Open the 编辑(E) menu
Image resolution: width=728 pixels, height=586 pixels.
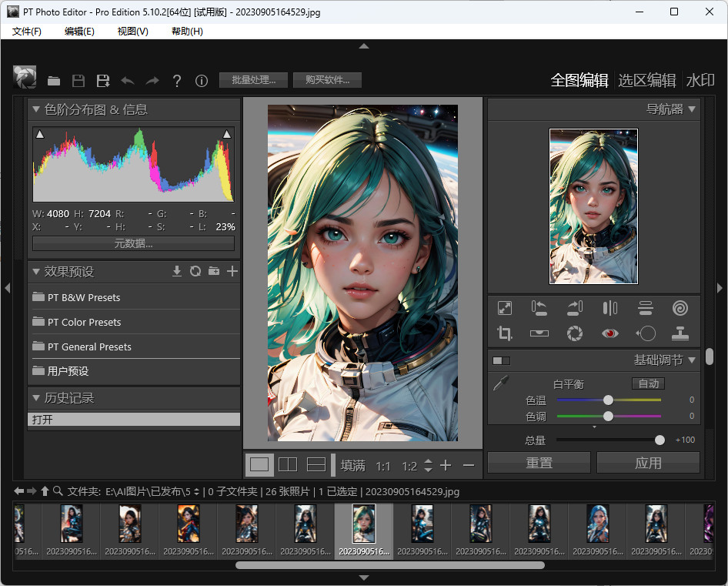click(79, 31)
